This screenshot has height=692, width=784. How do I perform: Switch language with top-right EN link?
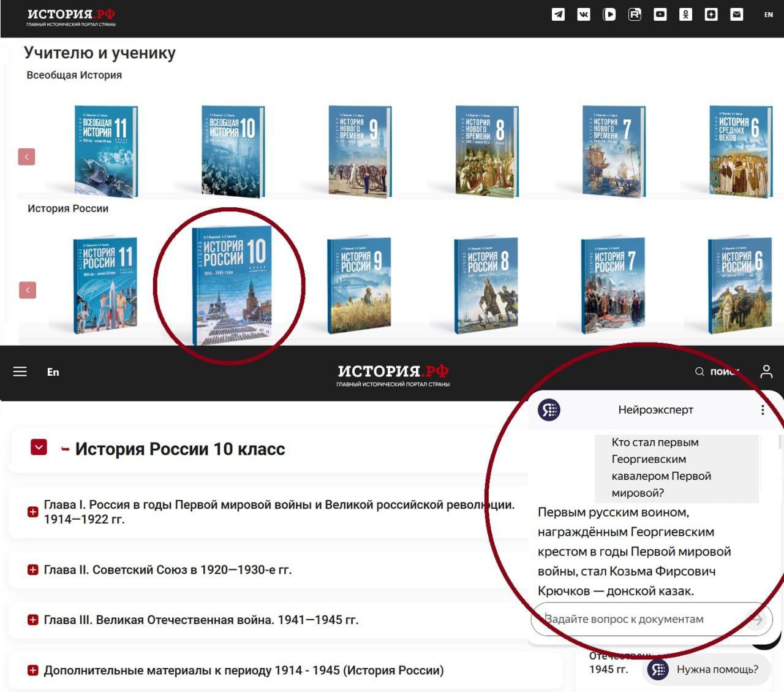pyautogui.click(x=769, y=15)
